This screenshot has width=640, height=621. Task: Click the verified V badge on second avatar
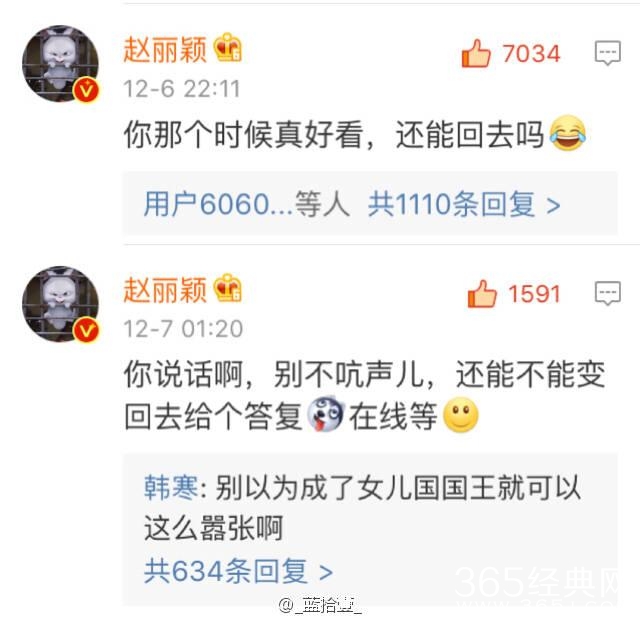[86, 330]
